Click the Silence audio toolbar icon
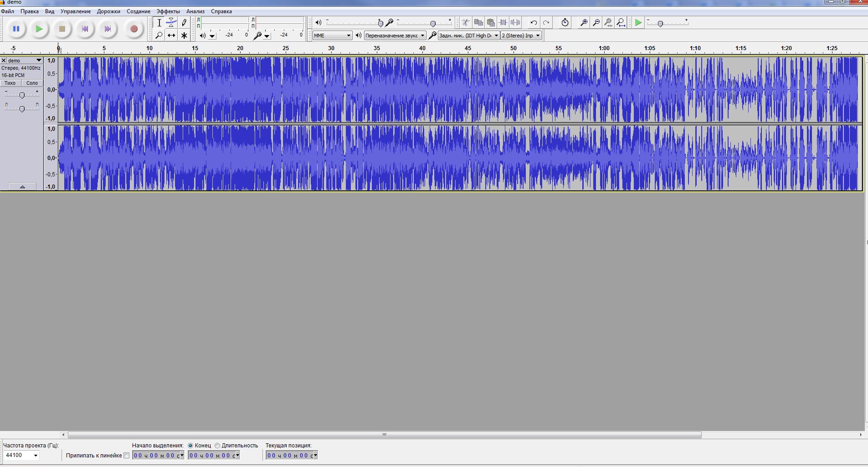Screen dimensions: 868x467 pyautogui.click(x=515, y=22)
